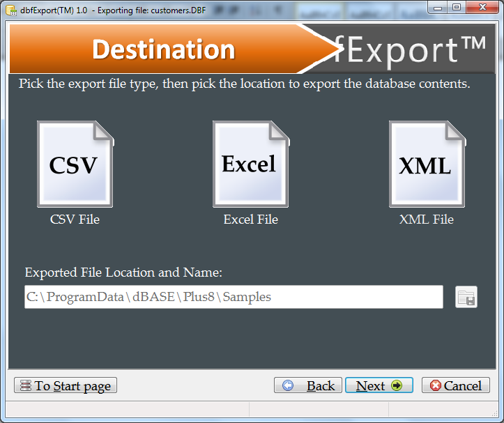The width and height of the screenshot is (504, 423).
Task: Minimize the dbfExport window
Action: click(x=438, y=8)
